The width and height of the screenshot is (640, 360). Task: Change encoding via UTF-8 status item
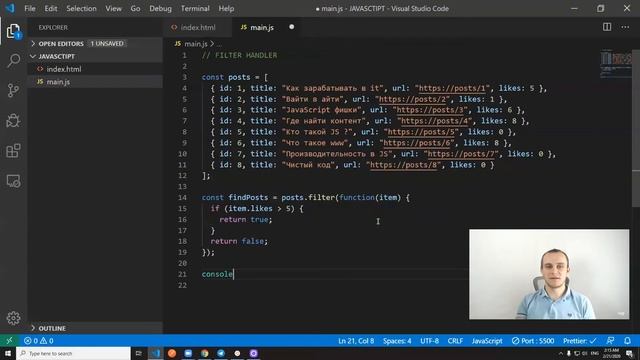pos(429,340)
